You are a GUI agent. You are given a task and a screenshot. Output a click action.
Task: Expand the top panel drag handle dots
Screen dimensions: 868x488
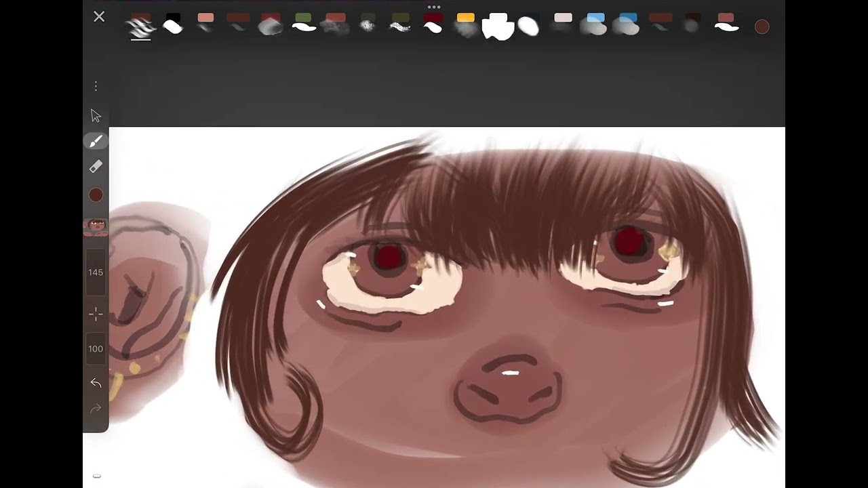[434, 7]
